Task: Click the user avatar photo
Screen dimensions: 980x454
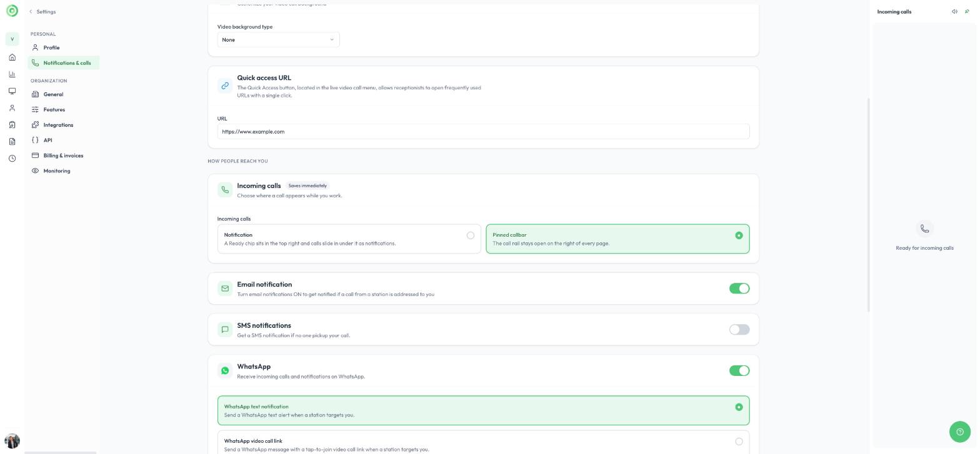Action: (x=12, y=441)
